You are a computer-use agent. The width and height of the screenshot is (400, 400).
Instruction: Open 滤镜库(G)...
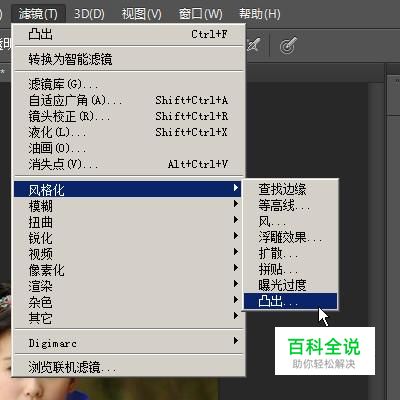[128, 84]
